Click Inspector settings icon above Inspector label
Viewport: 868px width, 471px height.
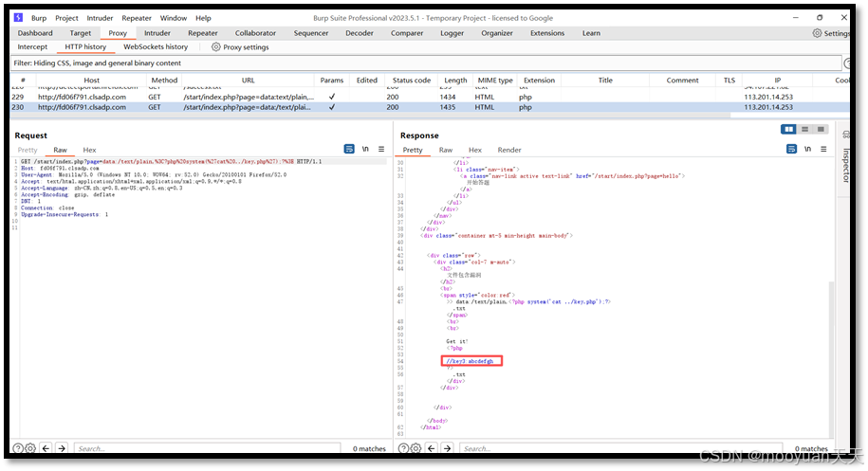[846, 135]
